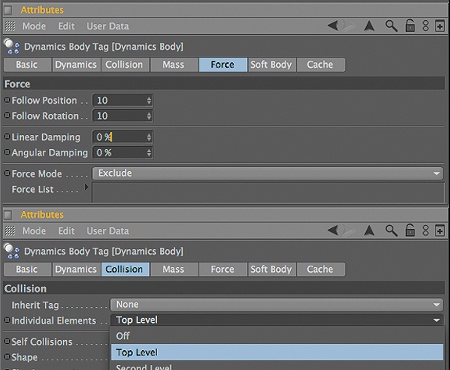This screenshot has height=370, width=450.
Task: Open Edit menu in upper panel
Action: coord(66,26)
